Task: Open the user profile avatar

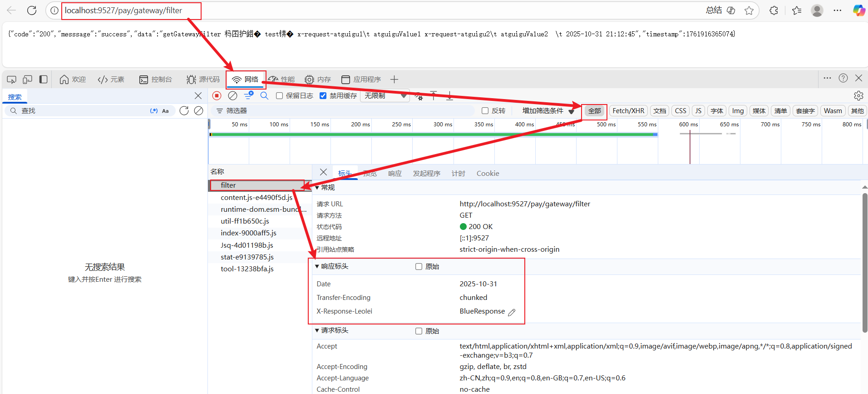Action: pos(817,10)
